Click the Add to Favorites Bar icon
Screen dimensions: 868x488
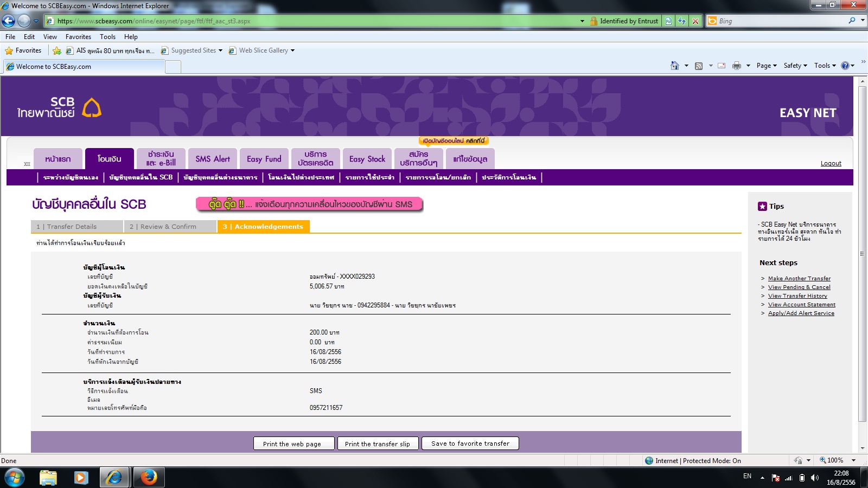pos(57,50)
